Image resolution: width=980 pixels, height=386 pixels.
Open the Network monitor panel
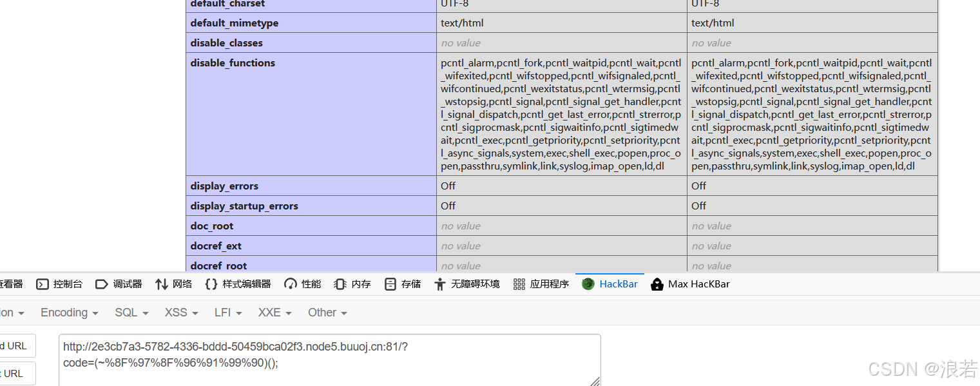[x=173, y=284]
